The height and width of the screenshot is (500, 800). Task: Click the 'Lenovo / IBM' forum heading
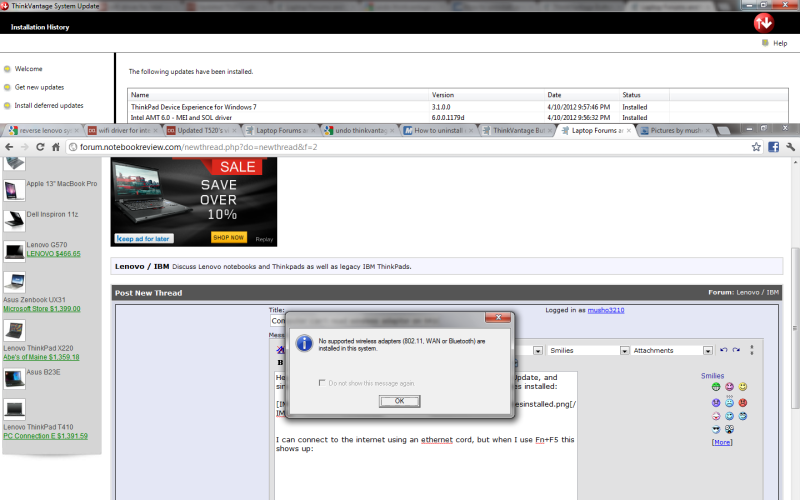[x=142, y=266]
